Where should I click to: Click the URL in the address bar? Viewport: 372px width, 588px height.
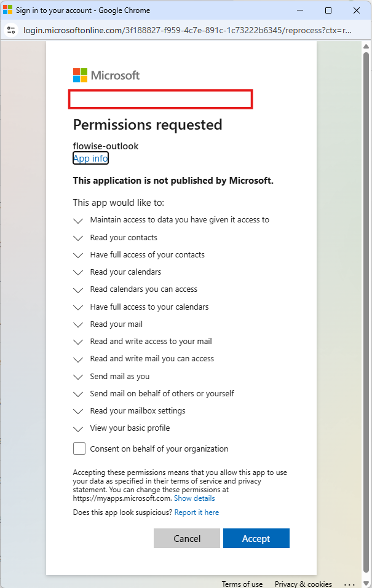coord(184,29)
